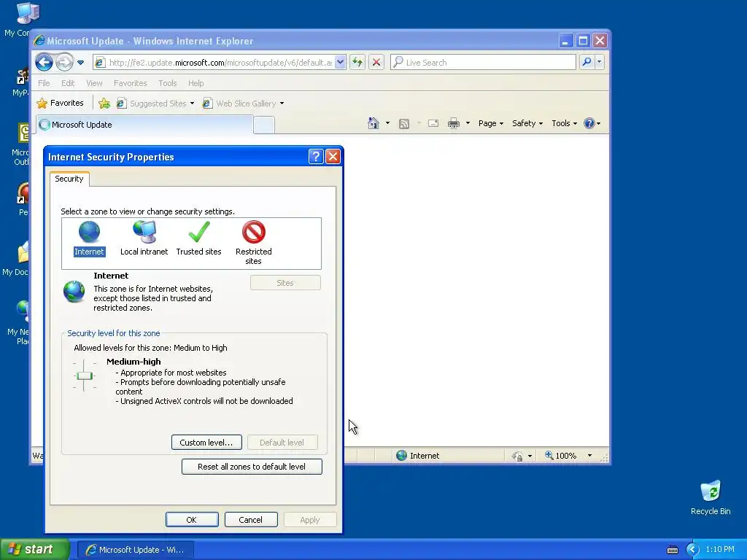This screenshot has height=560, width=747.
Task: Expand the zoom level dropdown arrow
Action: [x=589, y=456]
